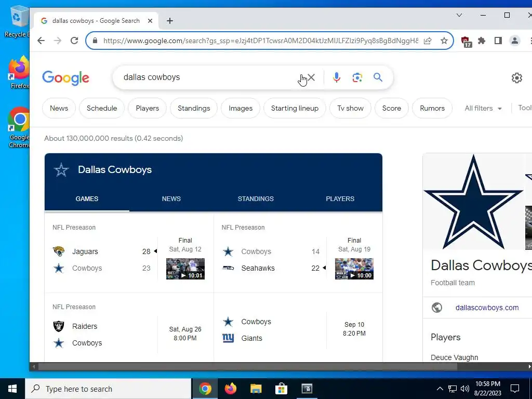Click the taskbar clock showing 10:58 PM
The image size is (532, 399).
pyautogui.click(x=487, y=389)
